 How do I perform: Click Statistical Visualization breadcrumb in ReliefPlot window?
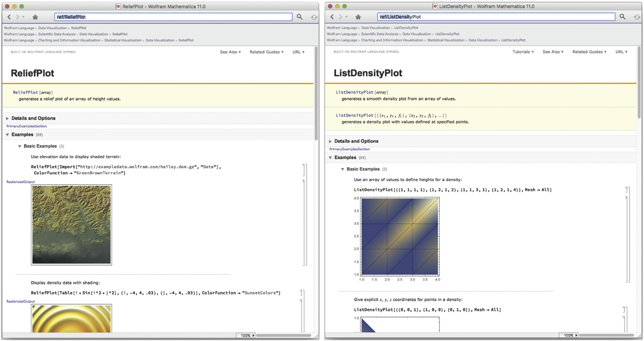123,40
